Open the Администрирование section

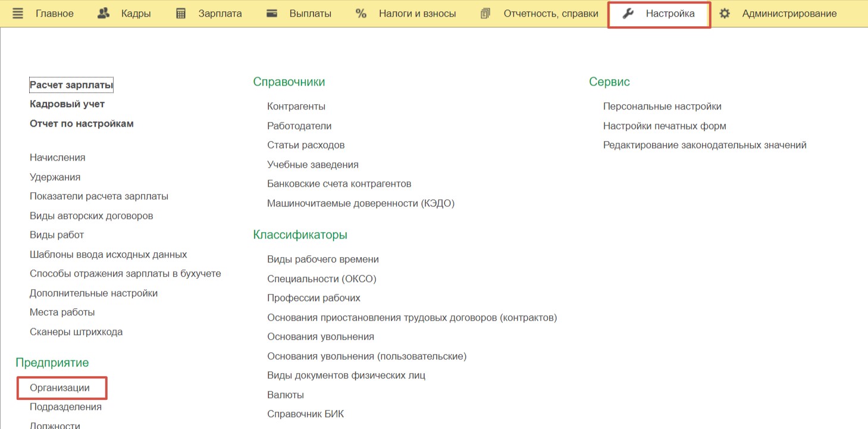(789, 14)
